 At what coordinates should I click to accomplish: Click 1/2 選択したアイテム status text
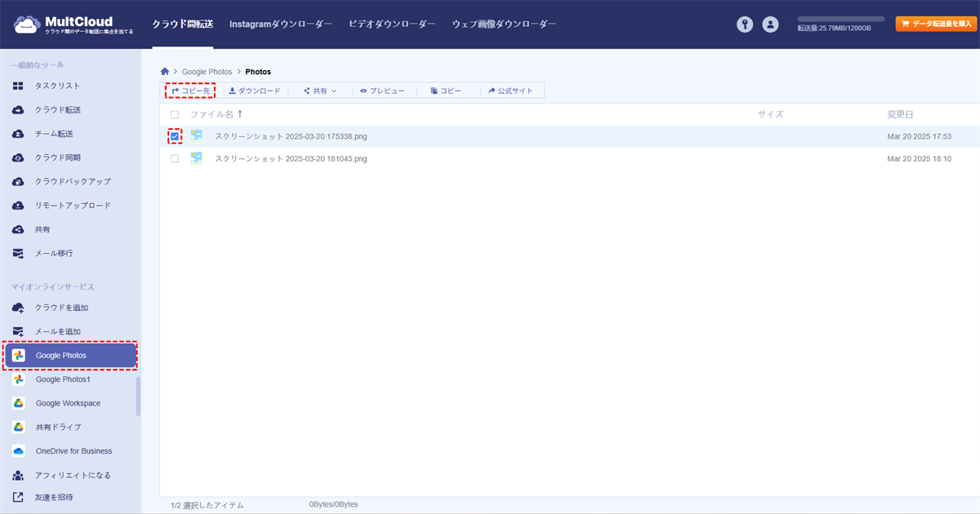tap(207, 505)
